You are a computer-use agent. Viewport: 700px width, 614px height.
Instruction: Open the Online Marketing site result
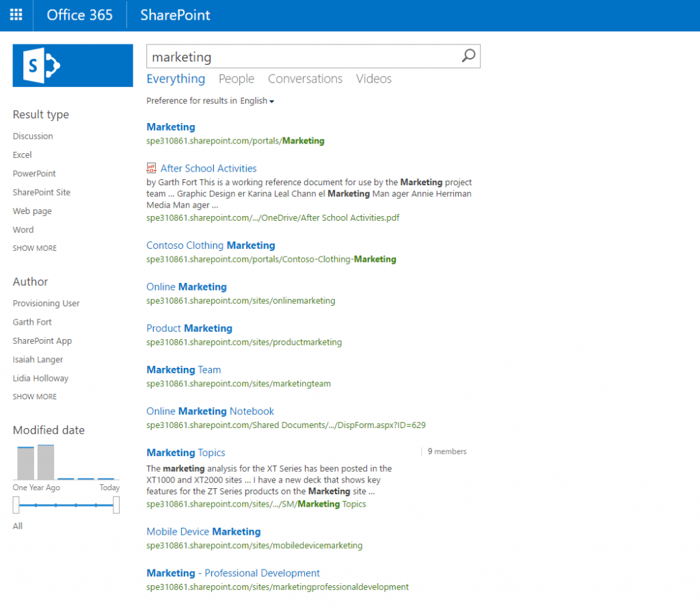coord(187,286)
